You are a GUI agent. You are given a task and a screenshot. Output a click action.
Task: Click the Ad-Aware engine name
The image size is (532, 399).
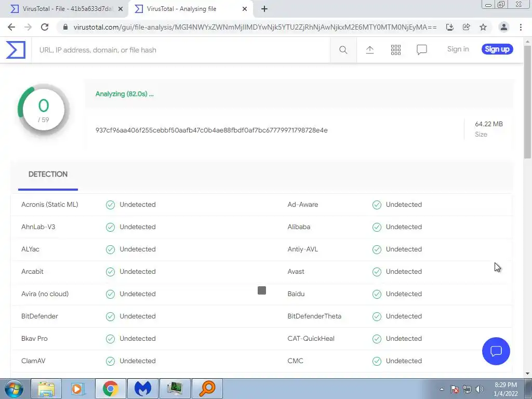click(303, 205)
